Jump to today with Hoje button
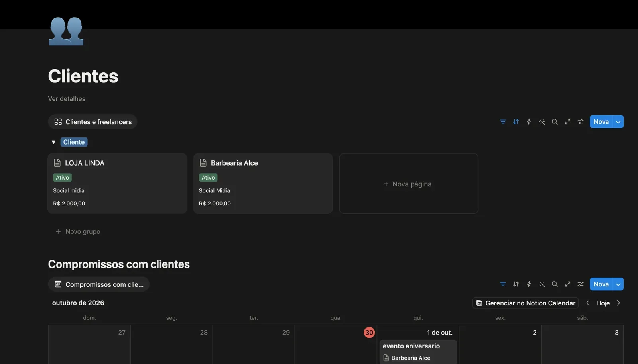 tap(603, 303)
